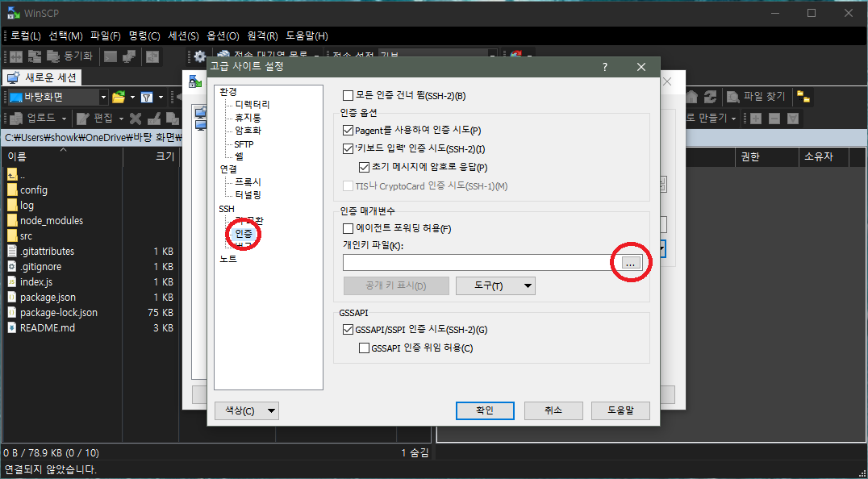Click the properties icon beside rename
868x479 pixels.
[x=172, y=119]
